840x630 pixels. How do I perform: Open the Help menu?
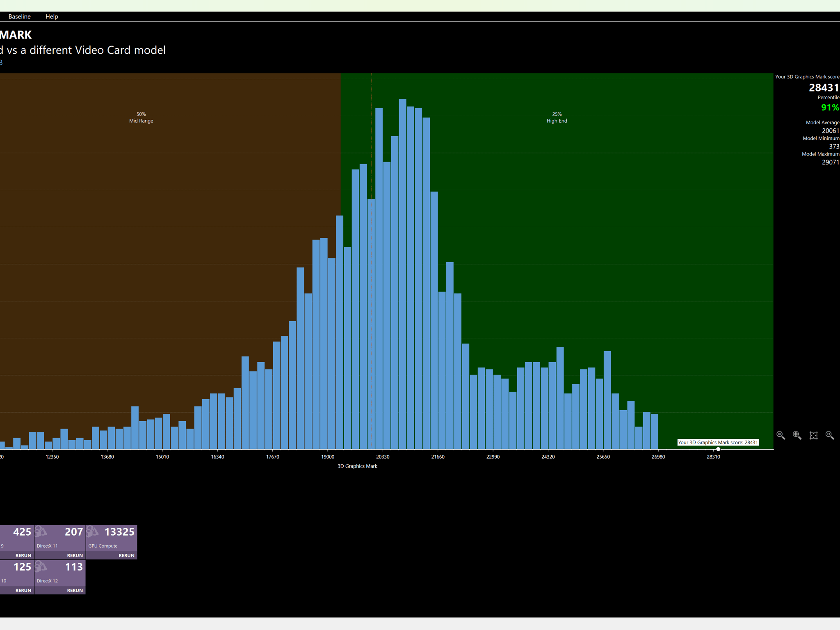pyautogui.click(x=52, y=16)
